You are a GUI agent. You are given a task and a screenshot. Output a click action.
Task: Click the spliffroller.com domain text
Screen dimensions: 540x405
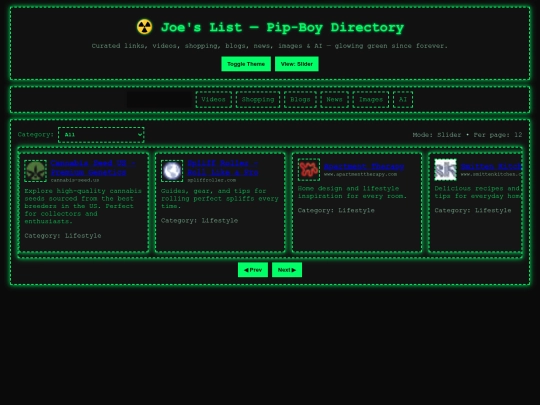(211, 180)
